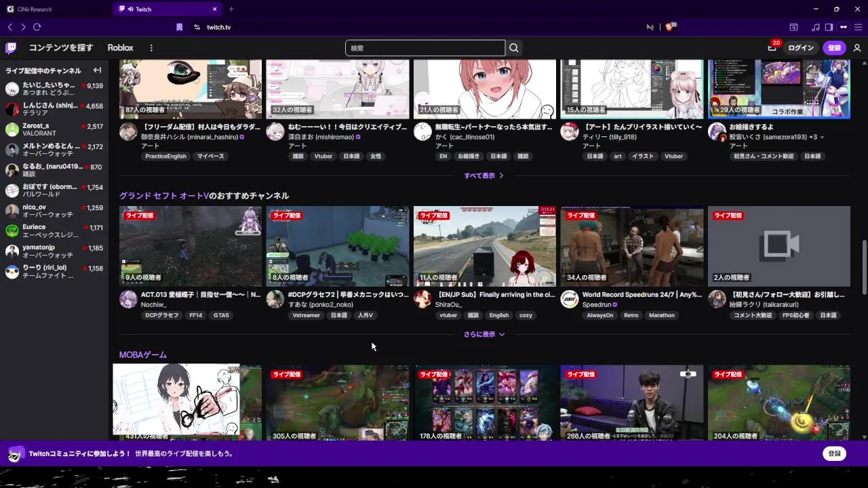Click the AlwaysOn tag
The width and height of the screenshot is (868, 488).
click(600, 316)
